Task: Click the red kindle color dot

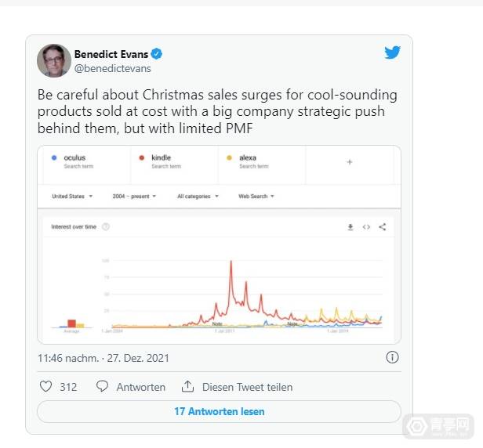Action: click(142, 158)
